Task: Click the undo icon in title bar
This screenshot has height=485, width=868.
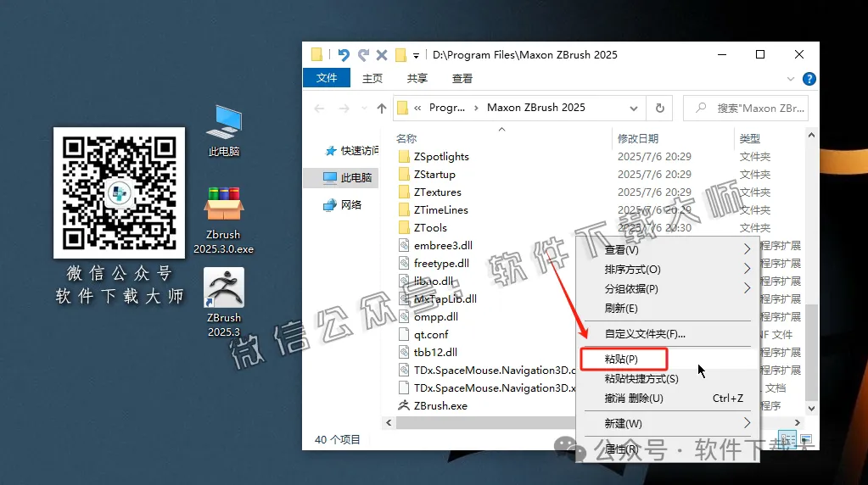Action: click(x=344, y=55)
